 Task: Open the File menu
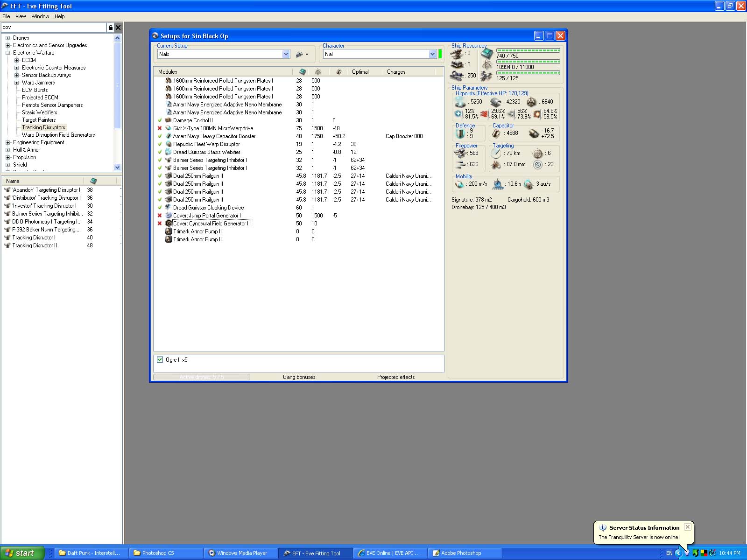point(6,16)
